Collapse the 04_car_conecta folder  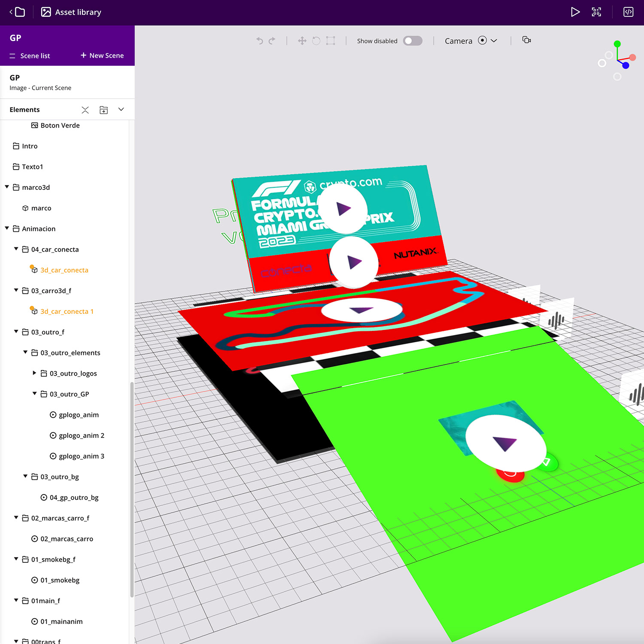coord(16,249)
